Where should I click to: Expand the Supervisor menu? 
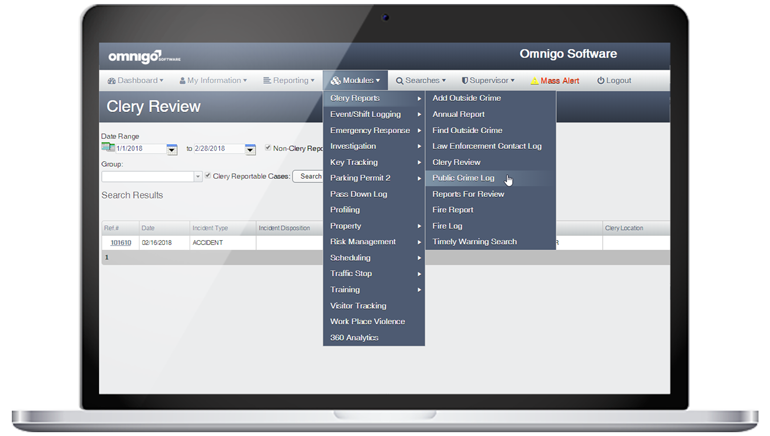(x=488, y=81)
